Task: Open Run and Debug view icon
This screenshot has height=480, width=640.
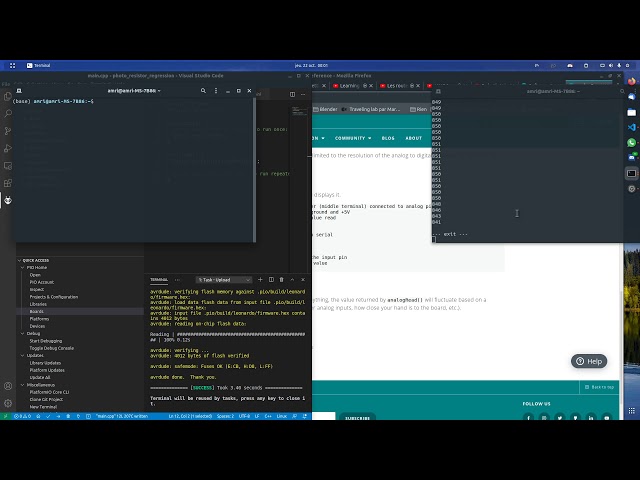Action: click(8, 149)
